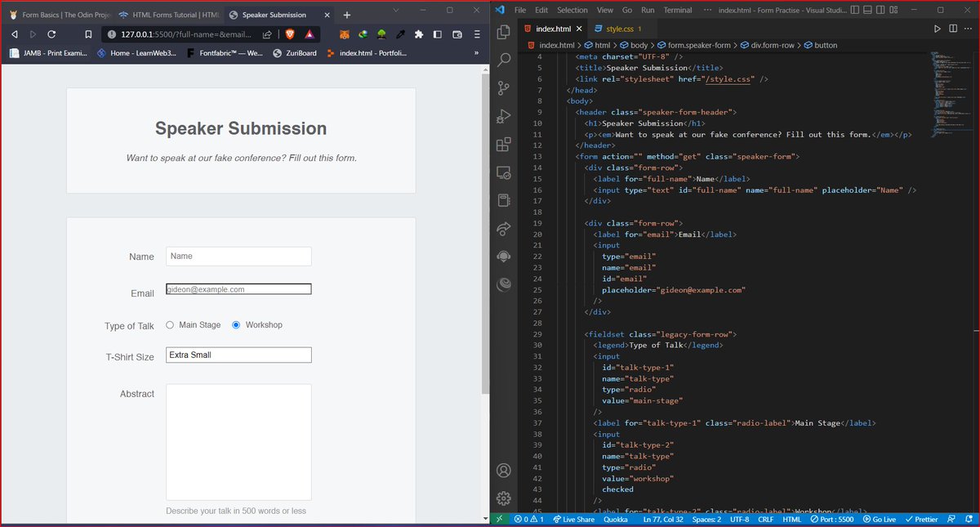Open the Run and Debug view
Image resolution: width=980 pixels, height=527 pixels.
coord(504,116)
